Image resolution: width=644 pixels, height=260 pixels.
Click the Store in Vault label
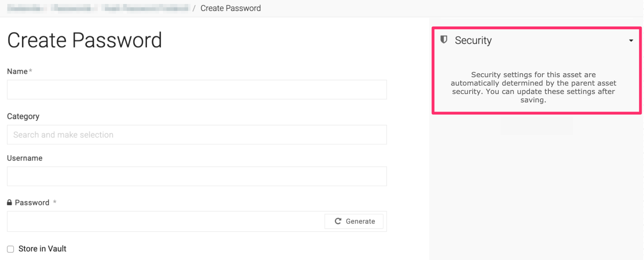[x=42, y=249]
